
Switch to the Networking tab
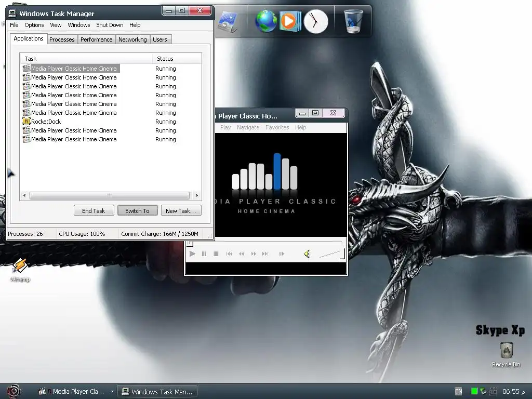[132, 39]
